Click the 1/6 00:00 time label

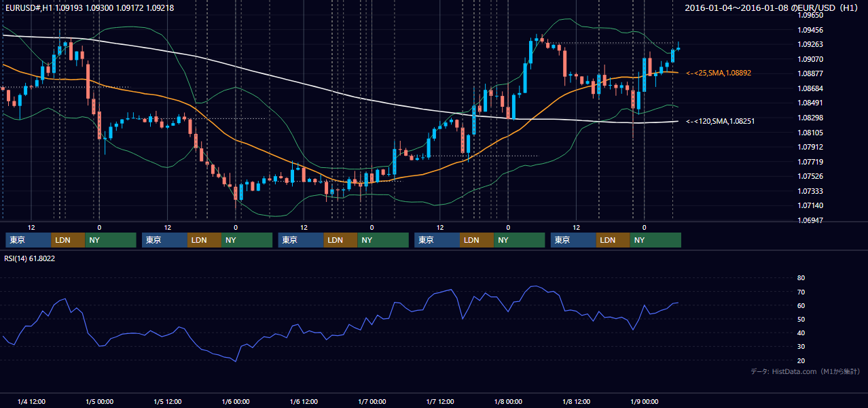pyautogui.click(x=236, y=402)
